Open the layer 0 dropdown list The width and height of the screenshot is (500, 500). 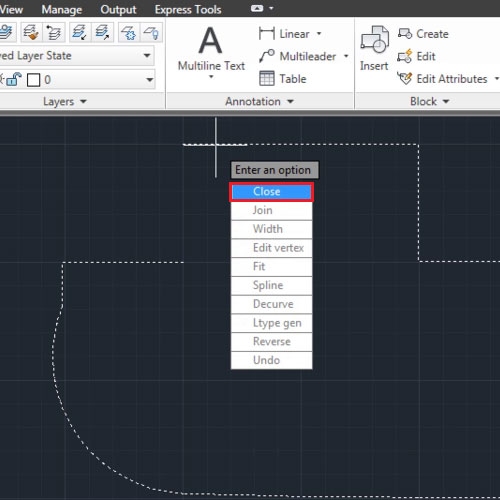coord(150,80)
